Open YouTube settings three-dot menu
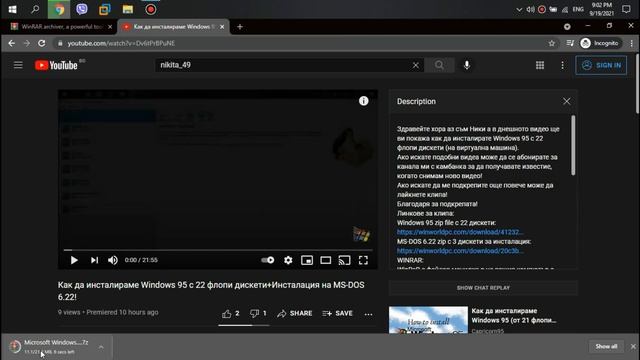The width and height of the screenshot is (640, 360). click(562, 65)
